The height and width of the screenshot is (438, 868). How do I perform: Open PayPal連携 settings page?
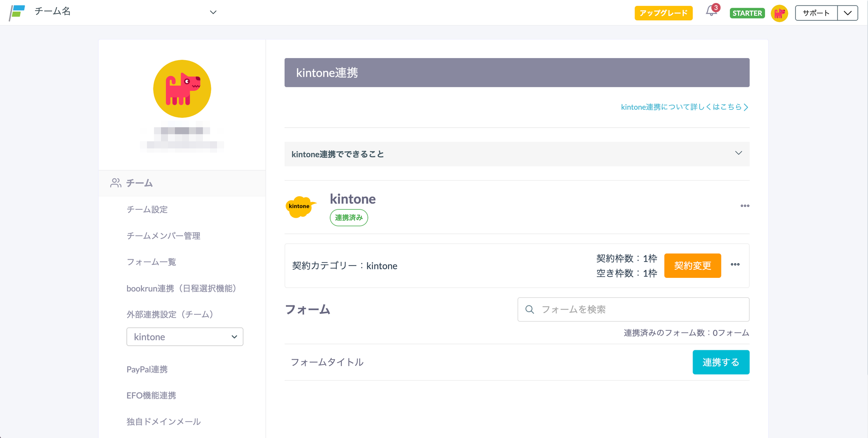click(147, 369)
